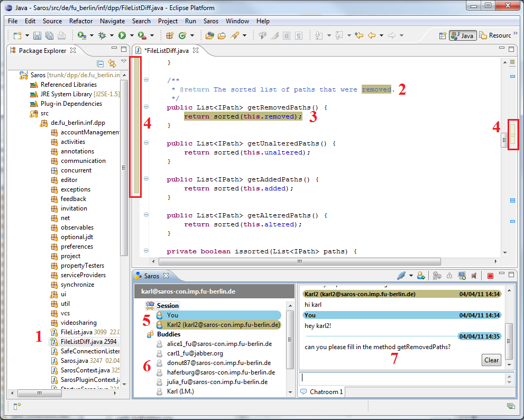The width and height of the screenshot is (524, 420).
Task: Collapse the getAddedPaths method fold marker
Action: pos(146,179)
